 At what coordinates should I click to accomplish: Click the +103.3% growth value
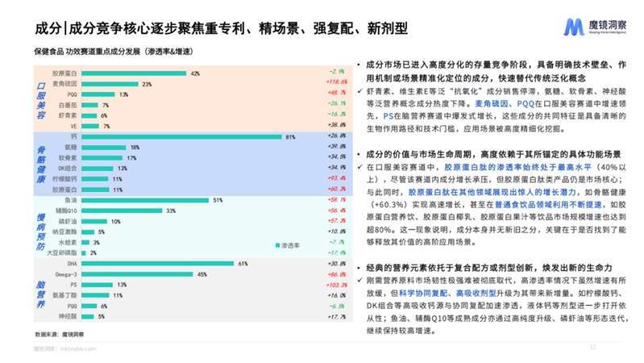(x=336, y=285)
